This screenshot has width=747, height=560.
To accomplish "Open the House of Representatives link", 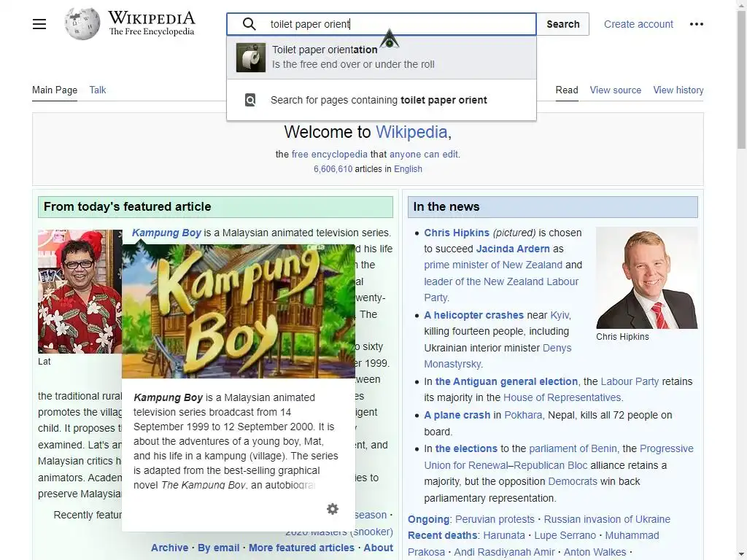I will [562, 397].
